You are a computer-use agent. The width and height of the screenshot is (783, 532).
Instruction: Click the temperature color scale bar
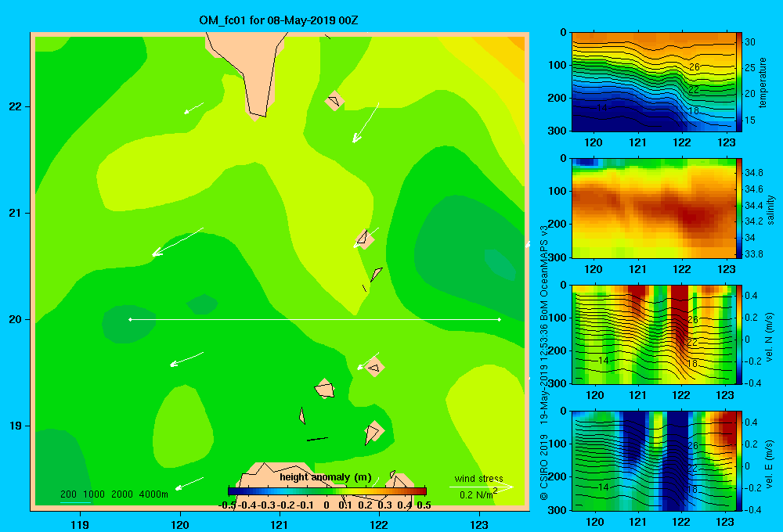tap(739, 82)
